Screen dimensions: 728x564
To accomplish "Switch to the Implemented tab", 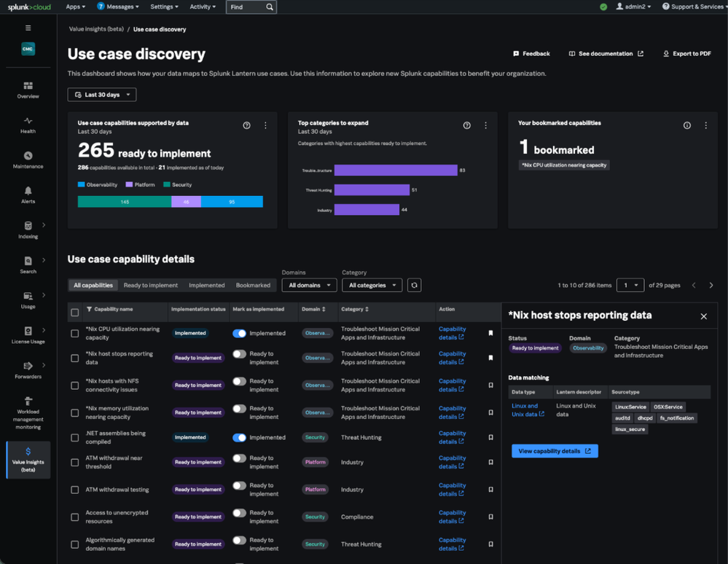I will [x=207, y=285].
